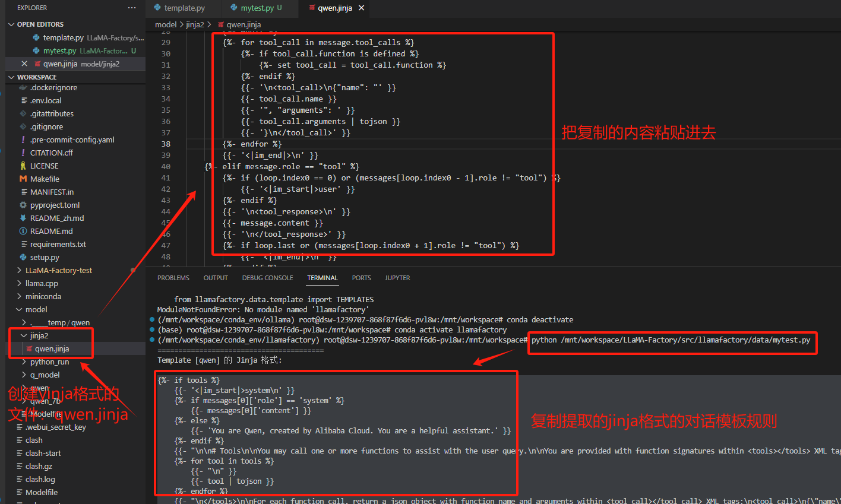Image resolution: width=841 pixels, height=504 pixels.
Task: Collapse the Open Editors section
Action: [11, 24]
